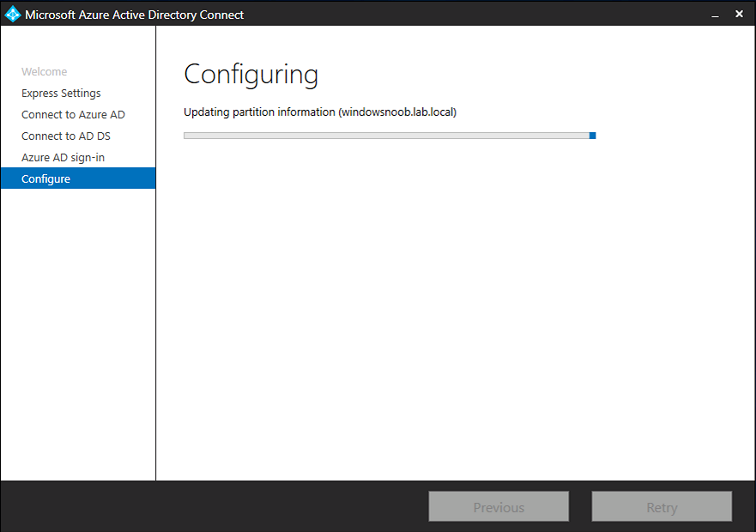
Task: Go to Connect to AD DS step
Action: (66, 136)
